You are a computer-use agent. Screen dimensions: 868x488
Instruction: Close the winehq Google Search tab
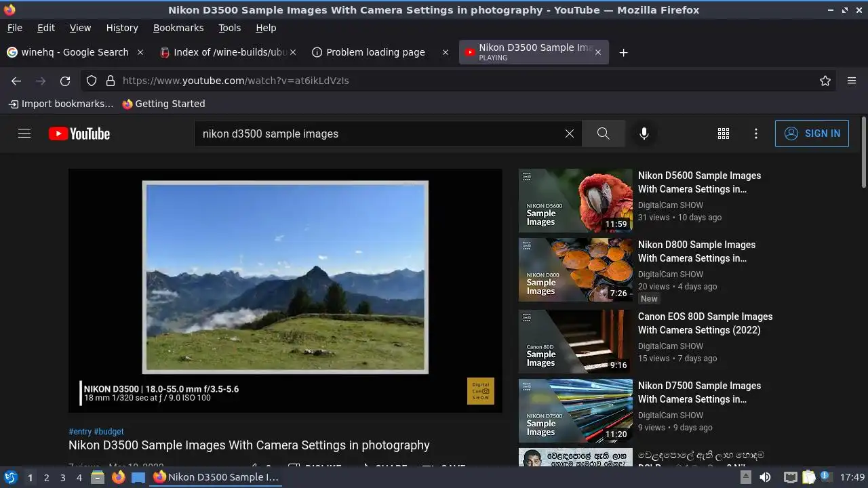tap(140, 52)
